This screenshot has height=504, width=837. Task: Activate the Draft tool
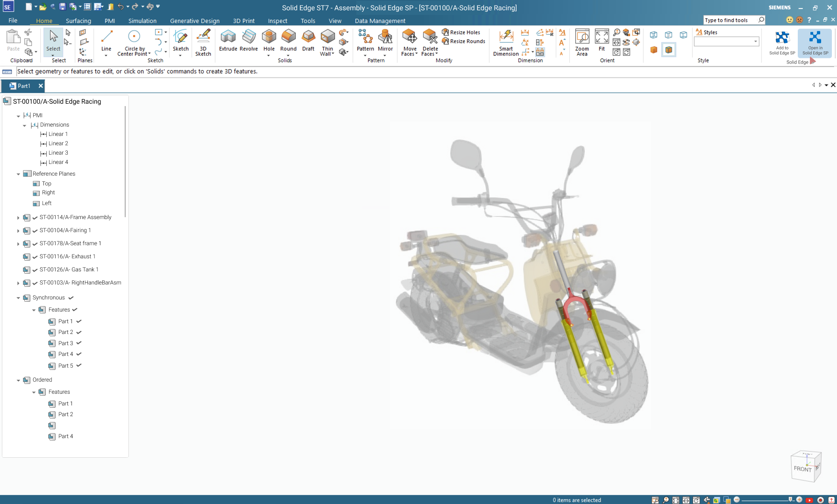(308, 40)
